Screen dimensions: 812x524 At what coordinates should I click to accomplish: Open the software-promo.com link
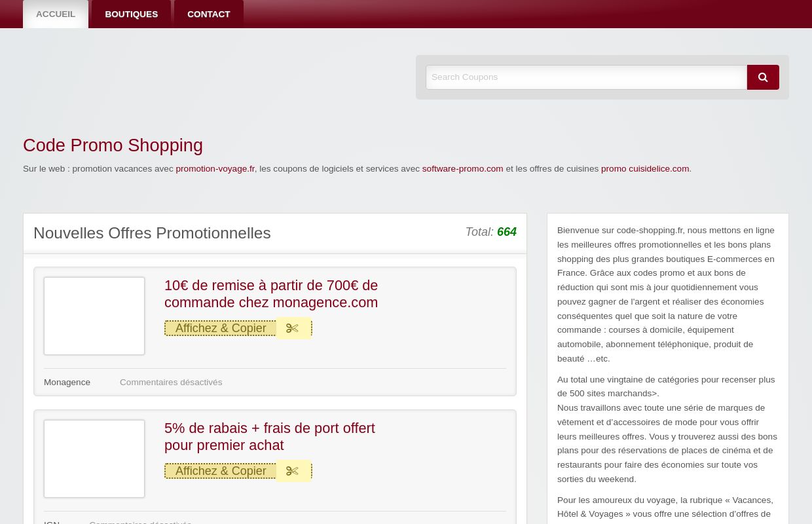point(462,168)
